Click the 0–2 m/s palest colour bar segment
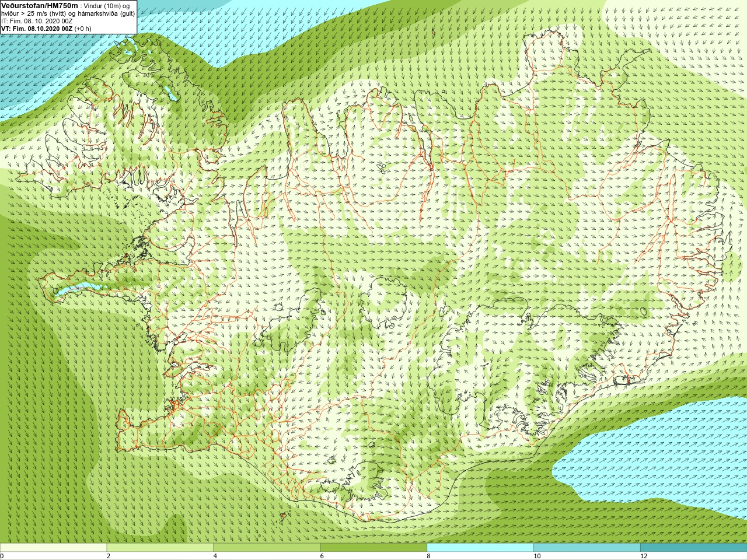Image resolution: width=747 pixels, height=560 pixels. pyautogui.click(x=53, y=548)
